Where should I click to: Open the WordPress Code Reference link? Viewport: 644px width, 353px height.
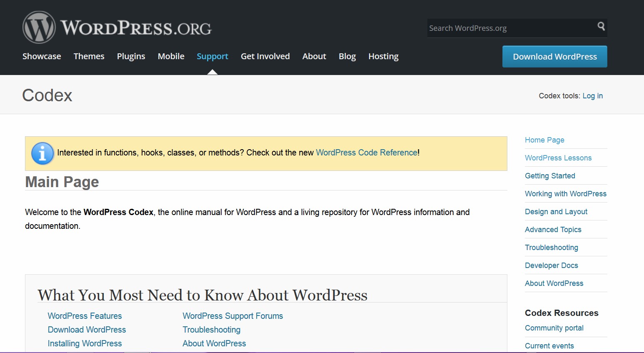coord(367,153)
